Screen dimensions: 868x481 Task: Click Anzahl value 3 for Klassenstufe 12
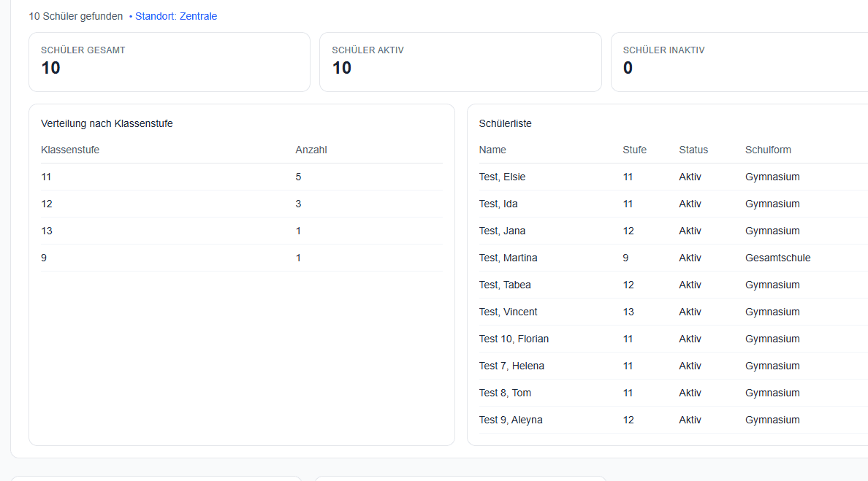(298, 204)
